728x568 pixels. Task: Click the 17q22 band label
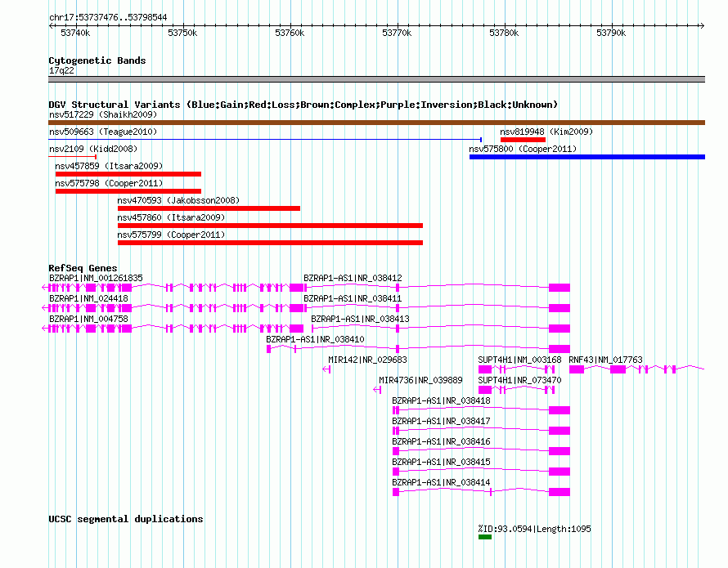[x=61, y=70]
